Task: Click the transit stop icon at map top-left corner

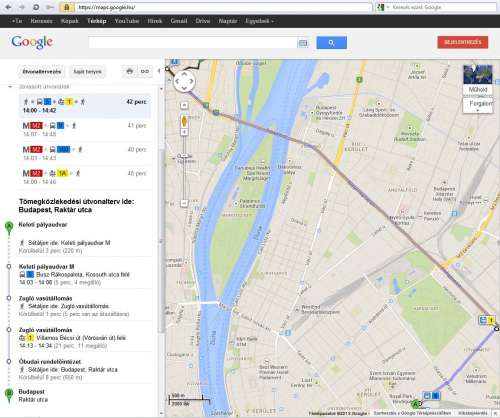Action: click(174, 62)
